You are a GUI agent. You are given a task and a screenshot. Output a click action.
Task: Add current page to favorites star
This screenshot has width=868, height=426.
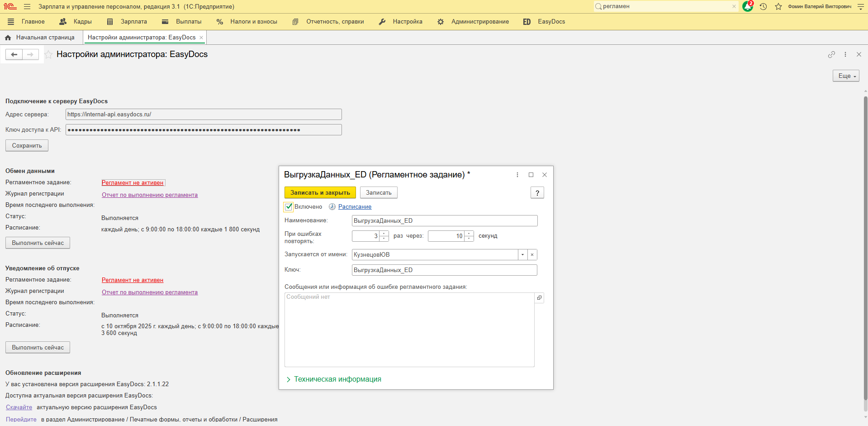point(48,54)
